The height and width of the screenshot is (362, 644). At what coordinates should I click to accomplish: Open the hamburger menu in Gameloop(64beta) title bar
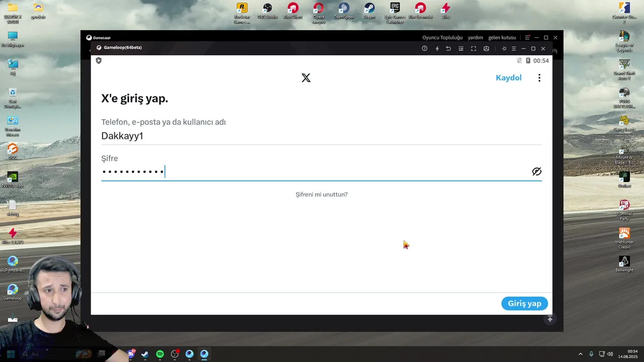(x=514, y=49)
